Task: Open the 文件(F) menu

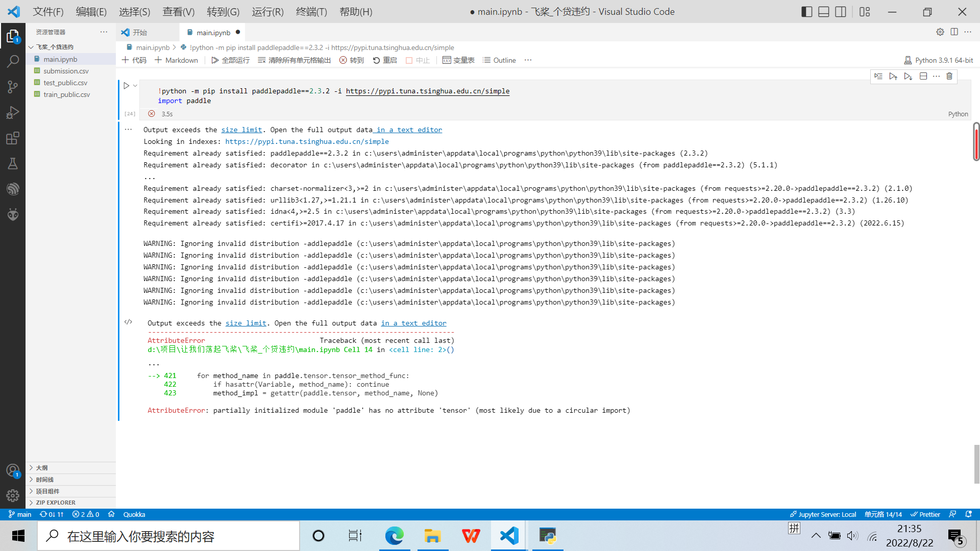Action: click(48, 12)
